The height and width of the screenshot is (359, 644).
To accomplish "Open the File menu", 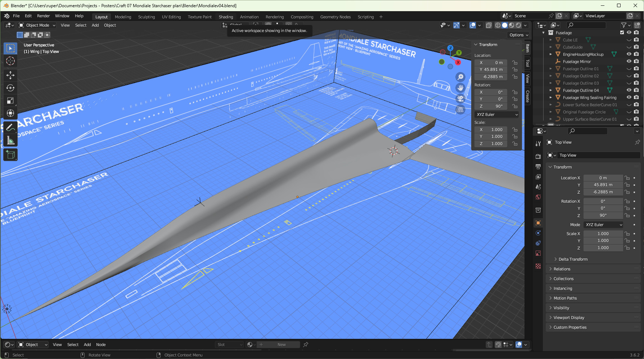I will [16, 16].
